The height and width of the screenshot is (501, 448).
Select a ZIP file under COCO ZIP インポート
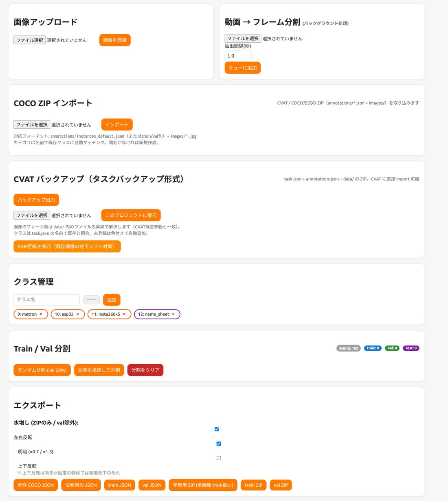[x=32, y=125]
